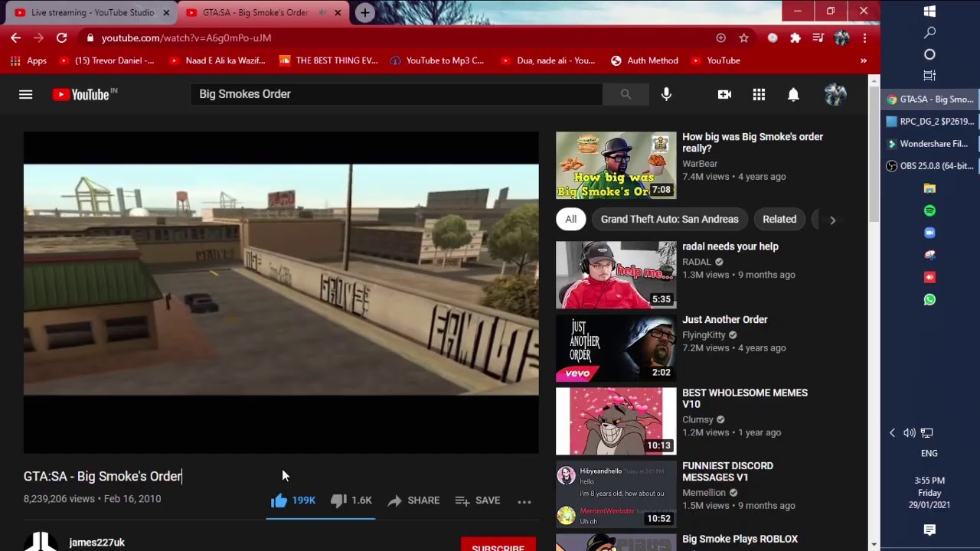
Task: Click the YouTube search magnifier button
Action: [x=626, y=94]
